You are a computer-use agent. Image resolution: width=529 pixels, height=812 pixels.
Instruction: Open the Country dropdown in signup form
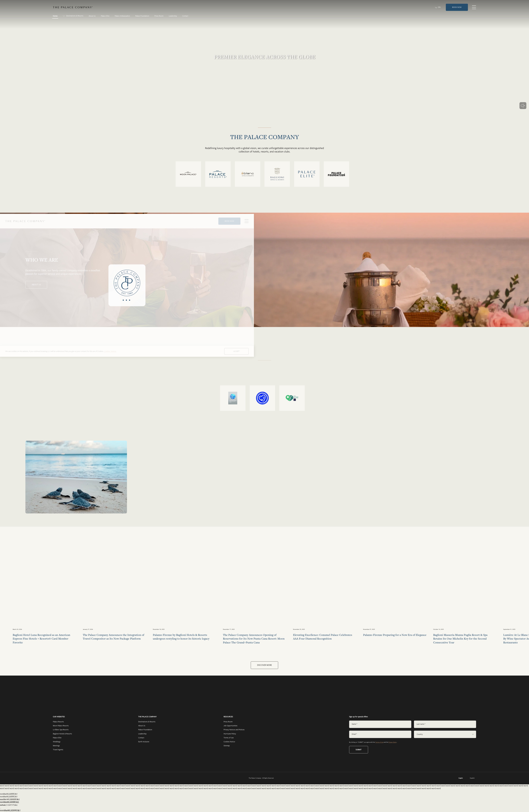pyautogui.click(x=445, y=734)
